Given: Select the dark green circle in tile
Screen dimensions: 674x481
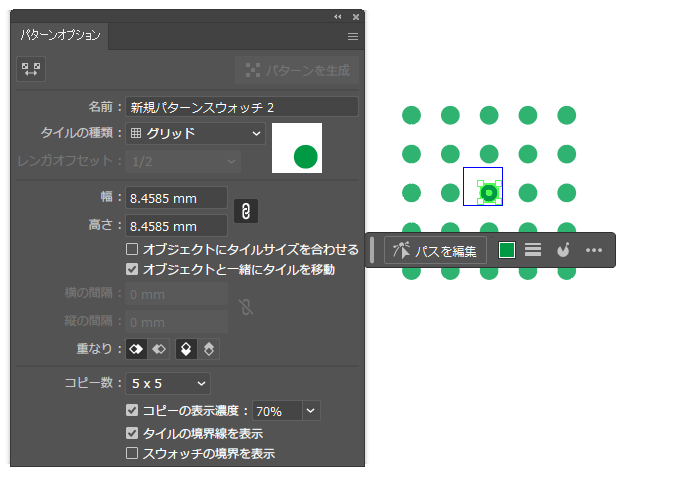Looking at the screenshot, I should [x=489, y=193].
